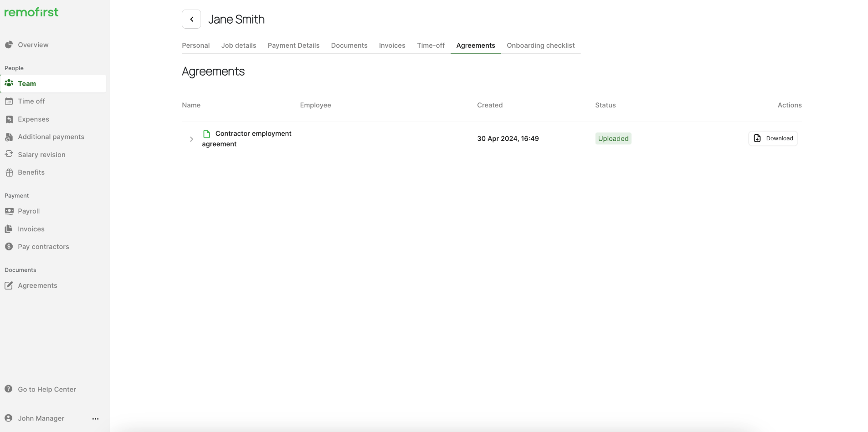
Task: Click the John Manager profile name
Action: point(41,418)
